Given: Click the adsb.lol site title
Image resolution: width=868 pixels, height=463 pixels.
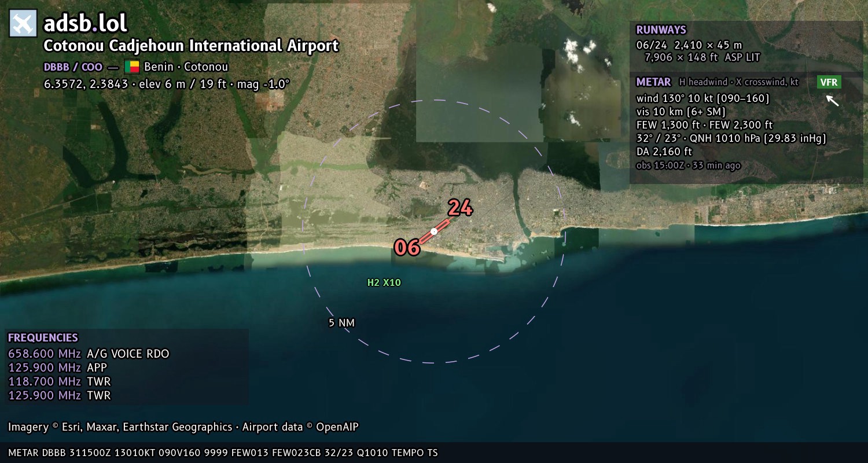Looking at the screenshot, I should click(x=86, y=23).
